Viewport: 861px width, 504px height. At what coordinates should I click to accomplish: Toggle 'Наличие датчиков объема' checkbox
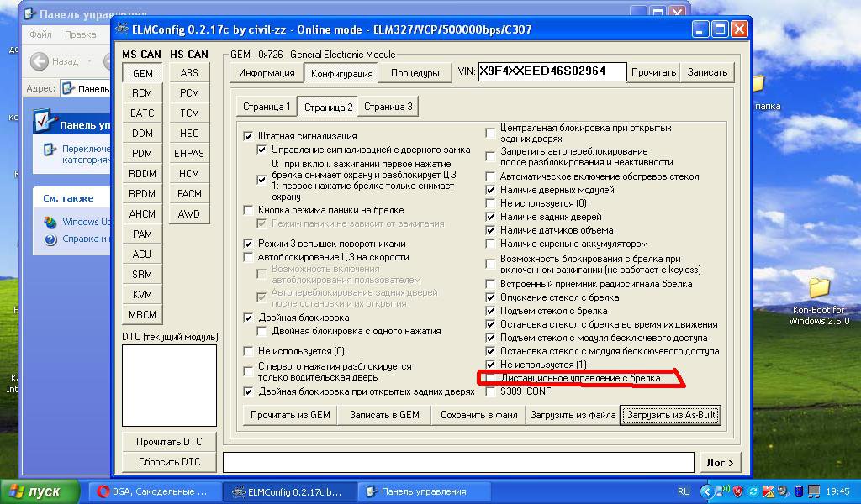point(490,230)
